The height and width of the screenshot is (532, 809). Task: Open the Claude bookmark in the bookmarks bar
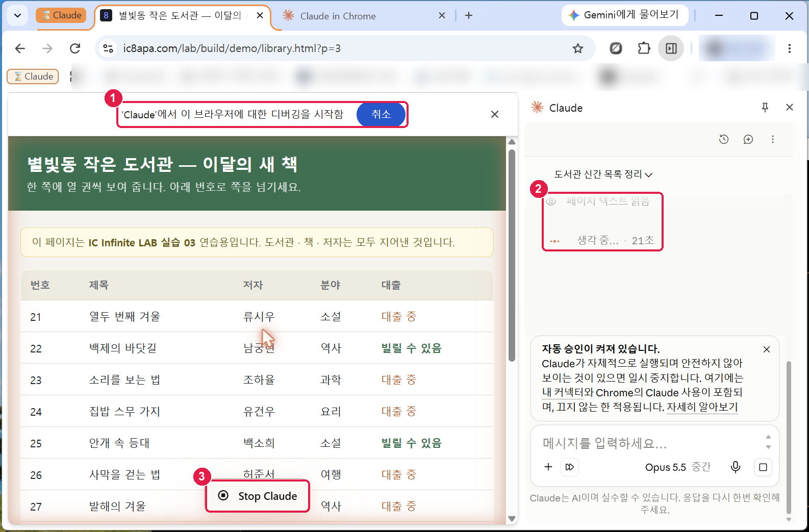(x=33, y=77)
